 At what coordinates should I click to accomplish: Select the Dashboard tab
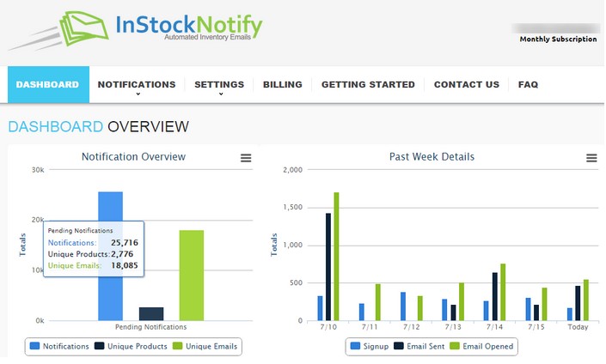tap(47, 85)
